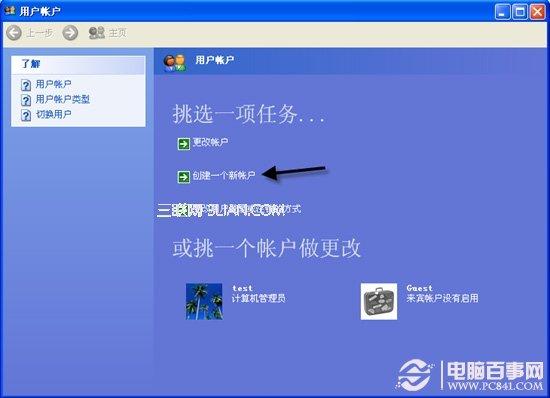
Task: Maximize the 用户帐户 window
Action: click(x=520, y=12)
